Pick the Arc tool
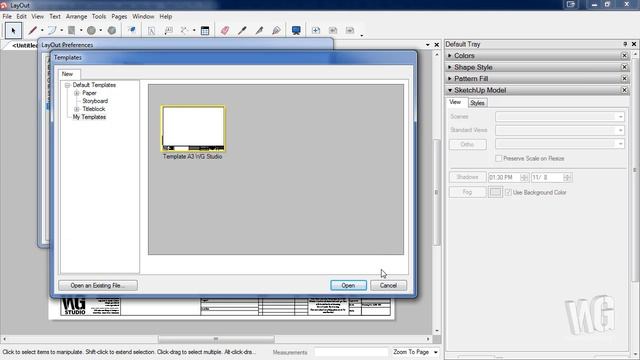Screen dimensions: 640x360 click(52, 31)
